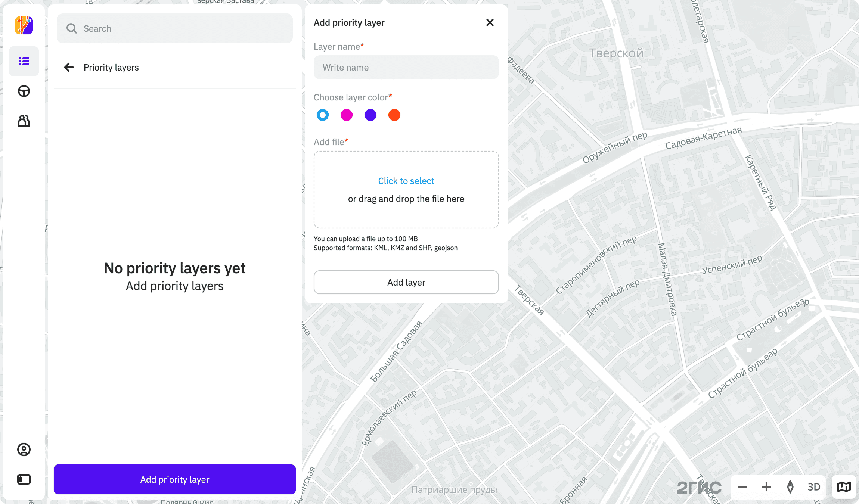Screen dimensions: 859x504
Task: Click the 'Supported formats: KML, KMZ and SHP, geojson' text
Action: pyautogui.click(x=385, y=248)
